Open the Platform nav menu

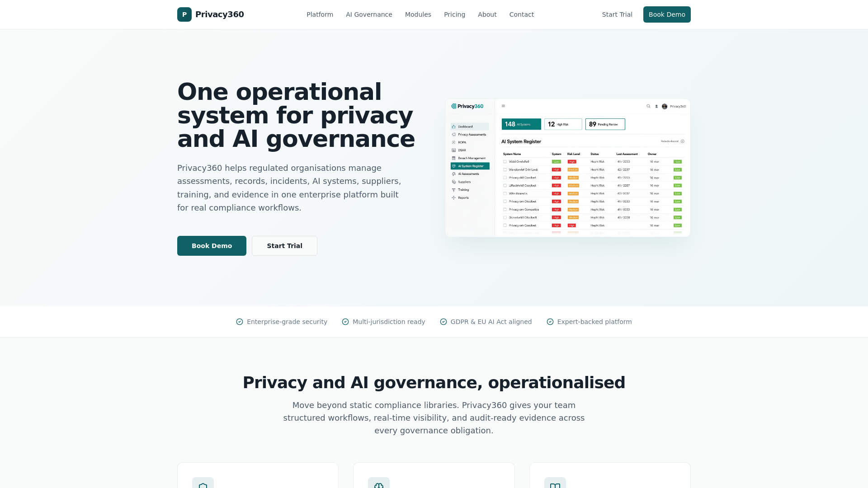coord(320,14)
